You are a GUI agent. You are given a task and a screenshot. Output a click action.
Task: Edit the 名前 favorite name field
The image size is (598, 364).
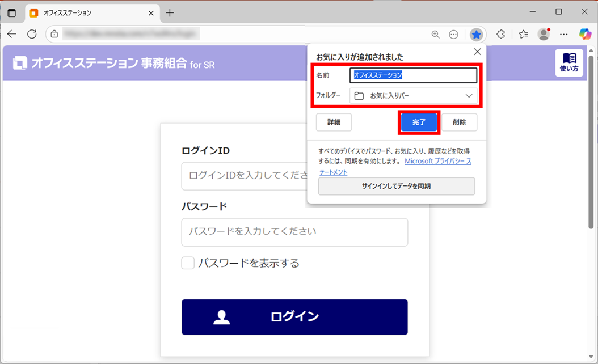pos(413,75)
